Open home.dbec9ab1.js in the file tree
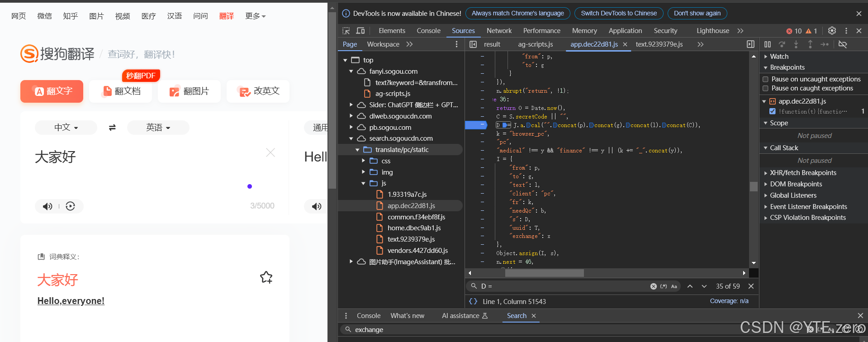The height and width of the screenshot is (342, 868). [x=414, y=228]
